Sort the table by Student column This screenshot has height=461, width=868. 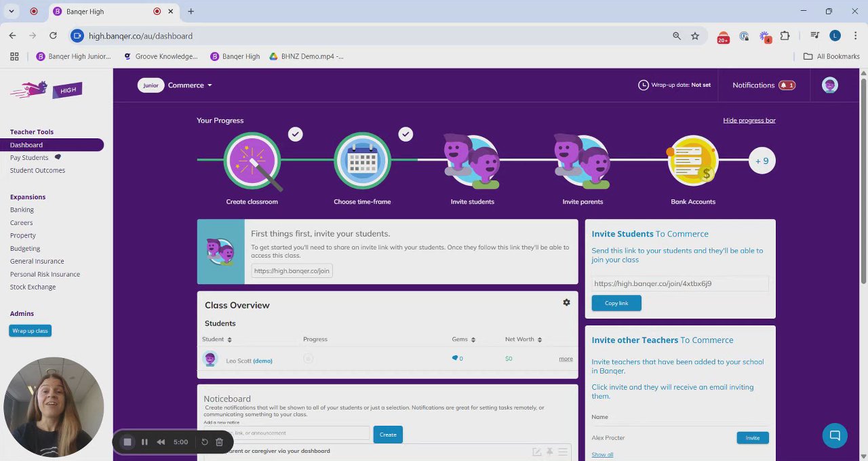point(217,339)
